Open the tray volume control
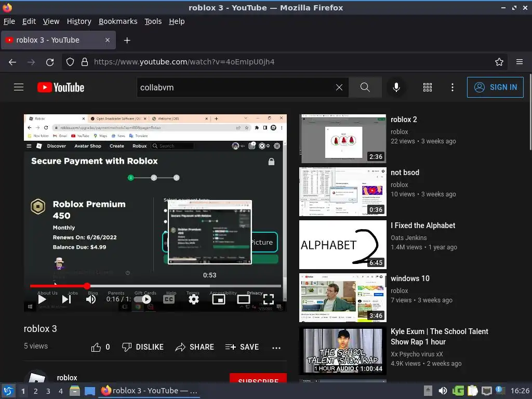 (x=443, y=391)
